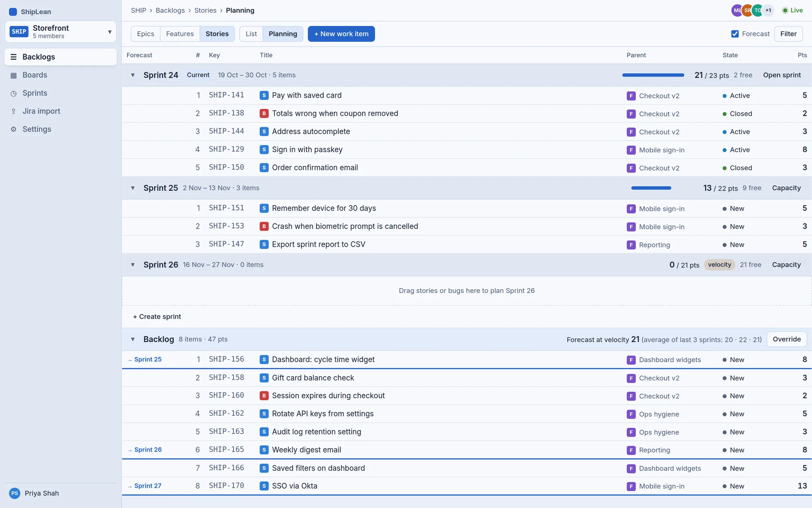Image resolution: width=812 pixels, height=508 pixels.
Task: Click the SHIP project badge
Action: pyautogui.click(x=19, y=32)
